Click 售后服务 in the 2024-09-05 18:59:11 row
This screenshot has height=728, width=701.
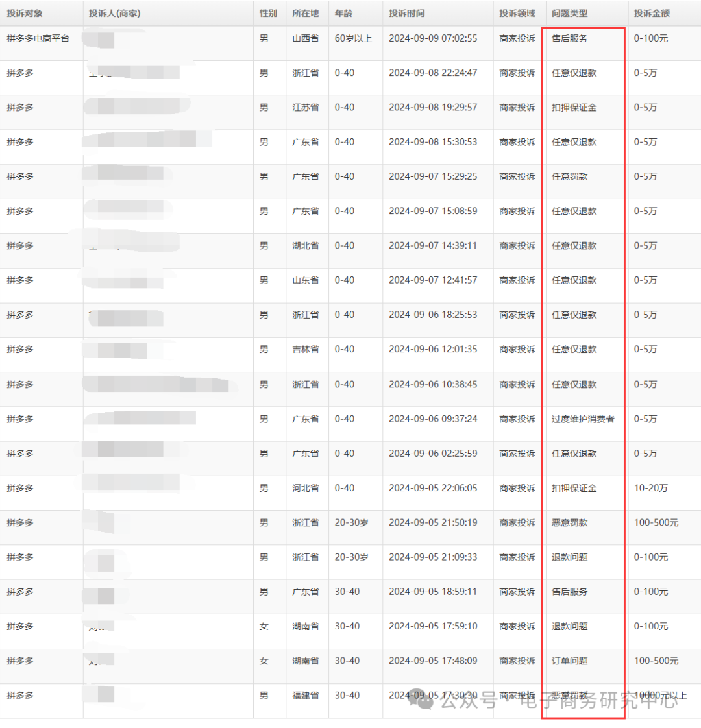tap(569, 592)
